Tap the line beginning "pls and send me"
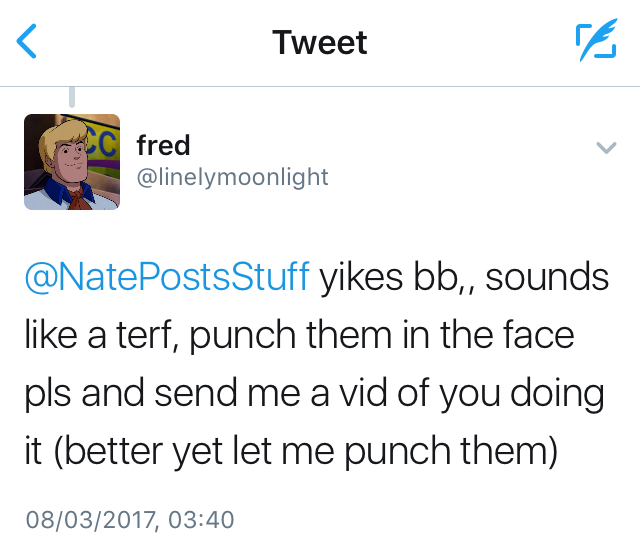 [x=314, y=393]
